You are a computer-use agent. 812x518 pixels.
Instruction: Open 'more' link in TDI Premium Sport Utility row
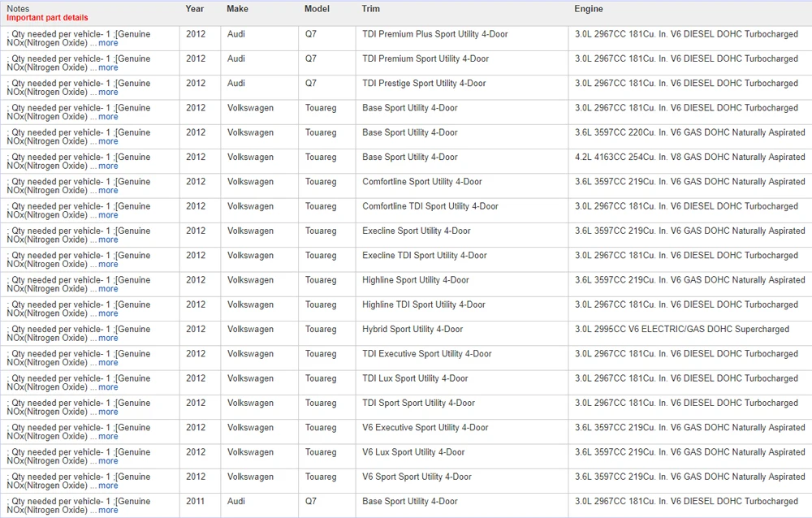tap(108, 67)
